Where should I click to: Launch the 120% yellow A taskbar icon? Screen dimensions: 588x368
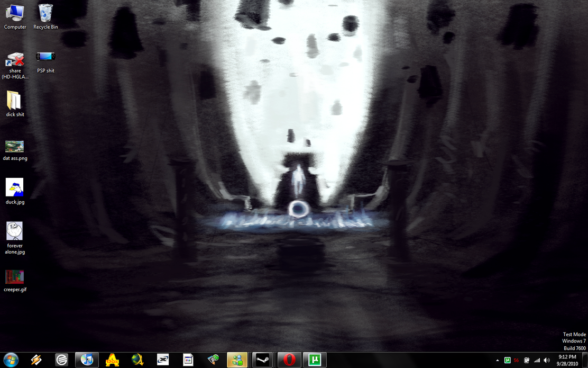[112, 360]
